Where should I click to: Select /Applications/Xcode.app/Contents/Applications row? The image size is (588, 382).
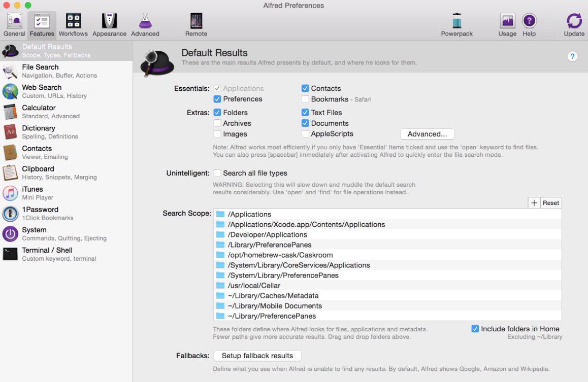click(388, 224)
